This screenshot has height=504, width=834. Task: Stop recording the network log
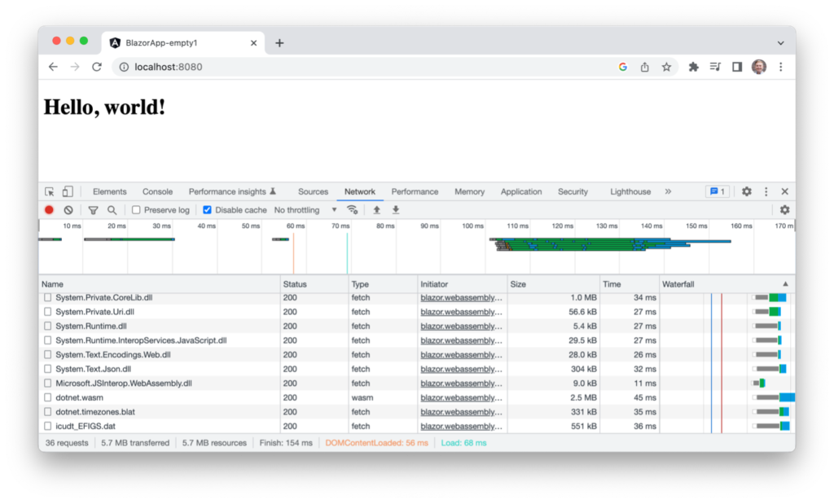(49, 209)
